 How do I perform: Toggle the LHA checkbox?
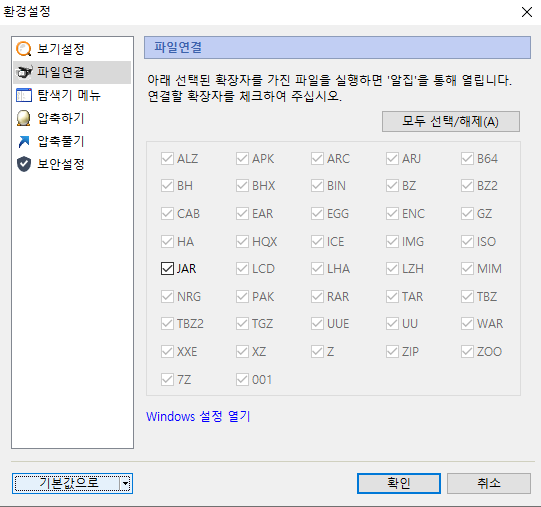[317, 269]
